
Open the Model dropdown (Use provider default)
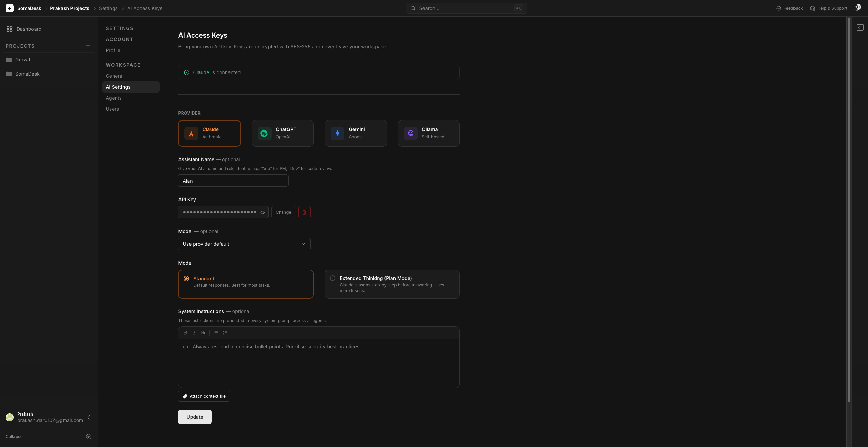tap(244, 244)
